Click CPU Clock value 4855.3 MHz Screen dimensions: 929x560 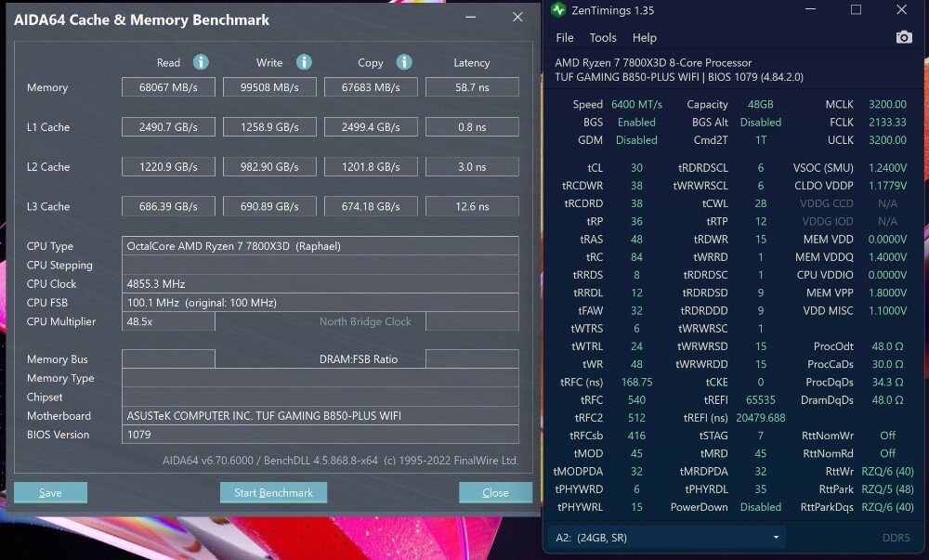click(x=320, y=283)
